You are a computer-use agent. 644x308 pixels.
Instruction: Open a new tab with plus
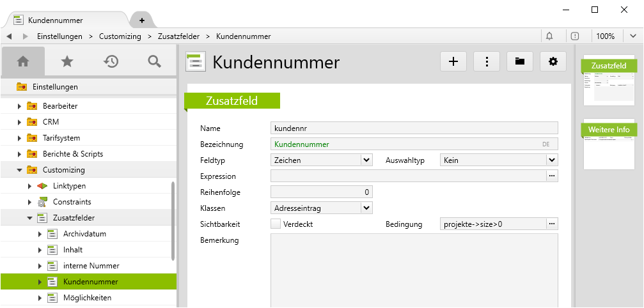coord(141,20)
